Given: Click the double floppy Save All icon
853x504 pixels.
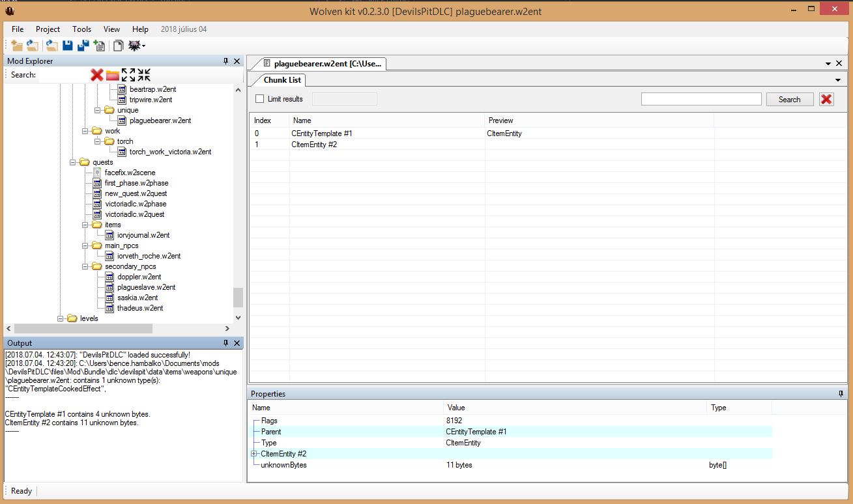Looking at the screenshot, I should point(83,45).
